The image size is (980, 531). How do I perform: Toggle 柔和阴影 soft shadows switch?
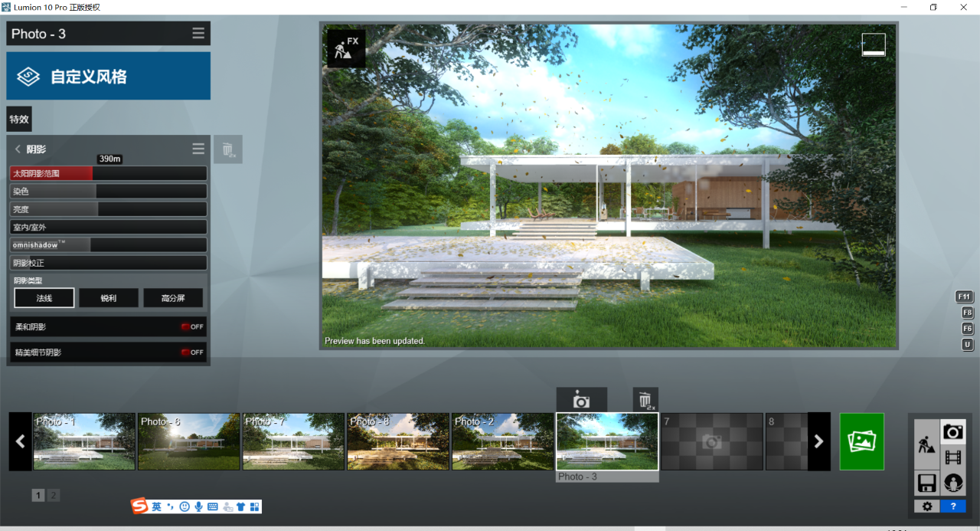pos(192,326)
